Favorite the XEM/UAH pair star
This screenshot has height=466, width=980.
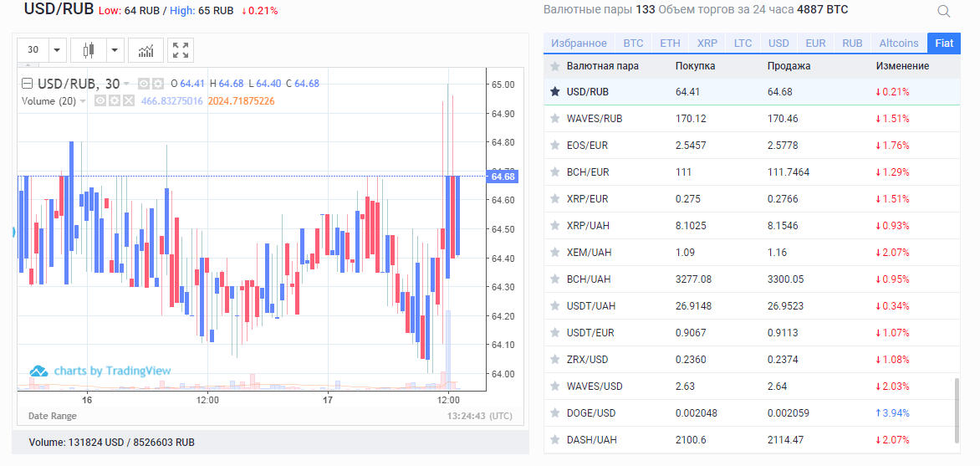[554, 252]
